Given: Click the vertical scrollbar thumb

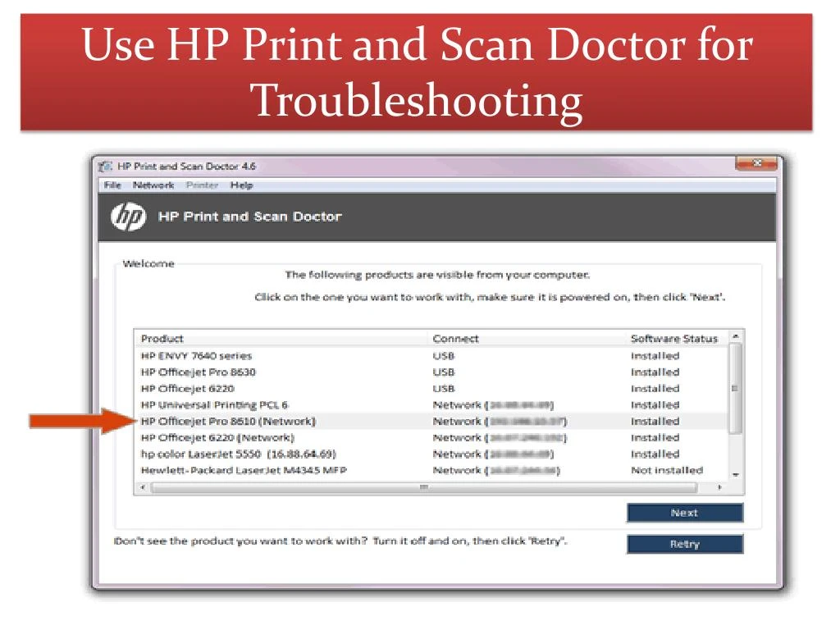Looking at the screenshot, I should click(x=736, y=388).
